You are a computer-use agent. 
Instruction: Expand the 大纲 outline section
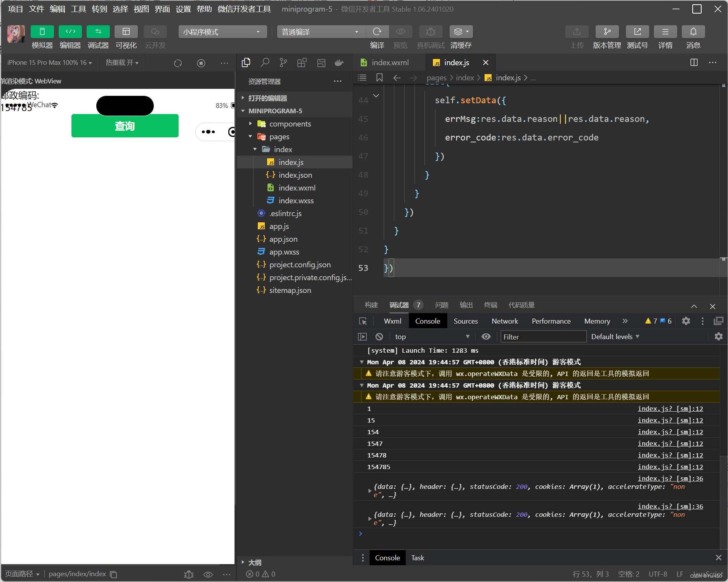point(294,562)
